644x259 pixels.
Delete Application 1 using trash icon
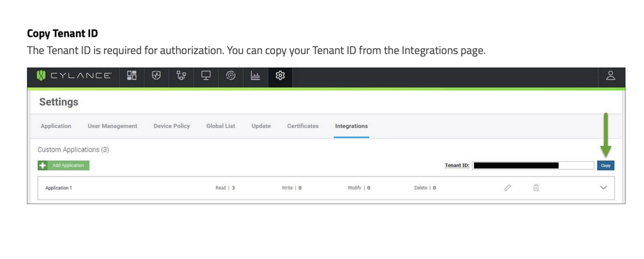[535, 187]
